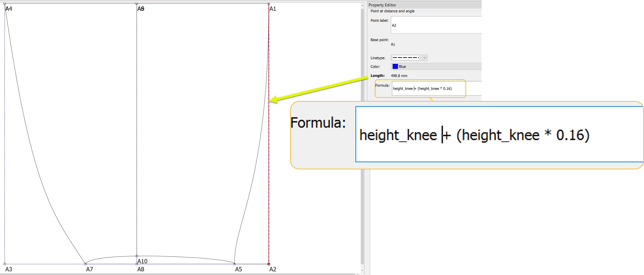
Task: Click the blue color swatch
Action: point(395,66)
